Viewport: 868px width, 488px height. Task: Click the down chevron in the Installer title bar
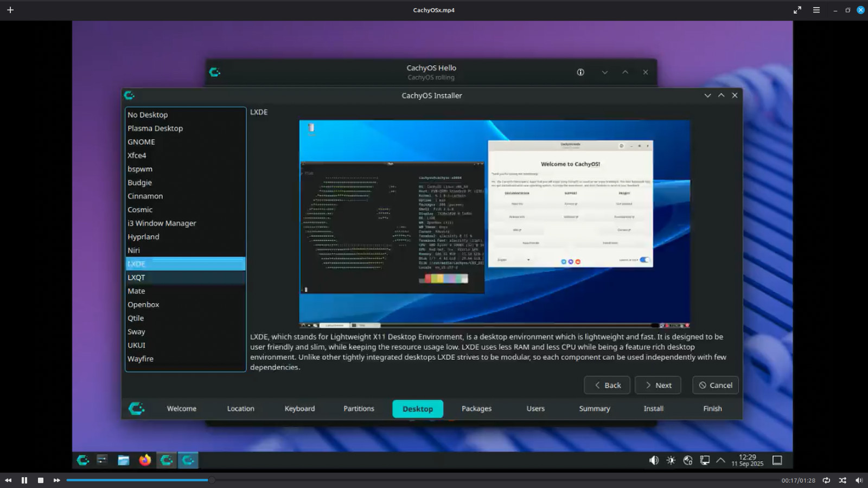(707, 95)
